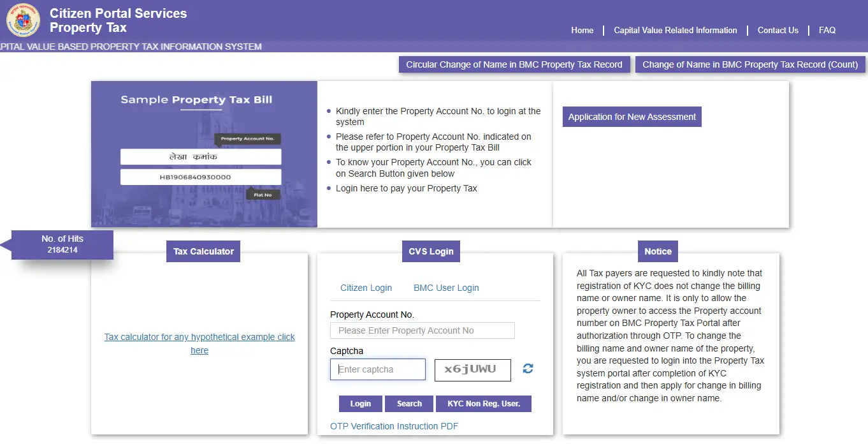Open Capital Value Related Information
Viewport: 868px width, 444px height.
coord(675,30)
